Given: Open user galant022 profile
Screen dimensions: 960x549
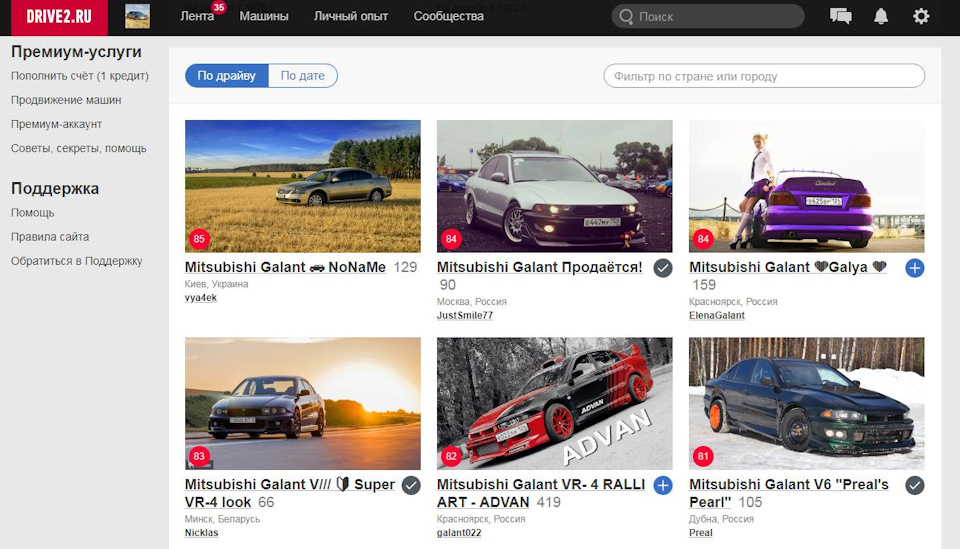Looking at the screenshot, I should 459,533.
